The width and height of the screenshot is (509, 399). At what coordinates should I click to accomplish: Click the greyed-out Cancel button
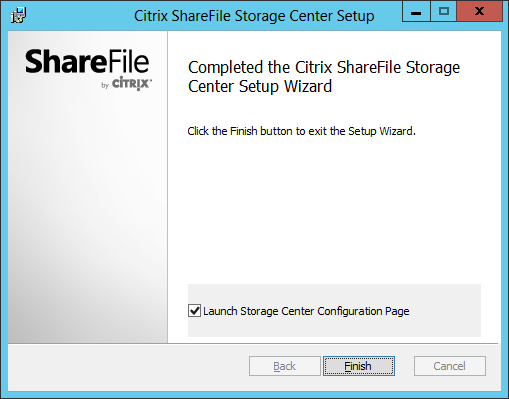tap(450, 366)
